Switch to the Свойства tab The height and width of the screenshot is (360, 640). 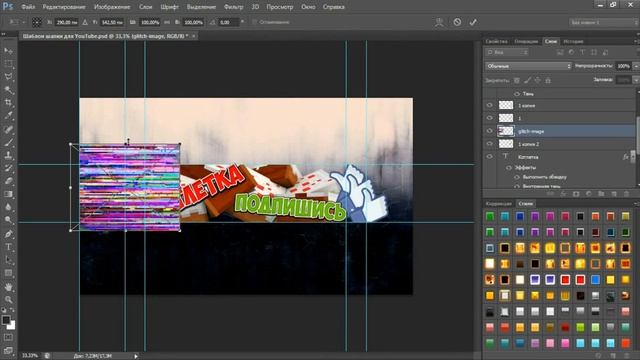[496, 41]
